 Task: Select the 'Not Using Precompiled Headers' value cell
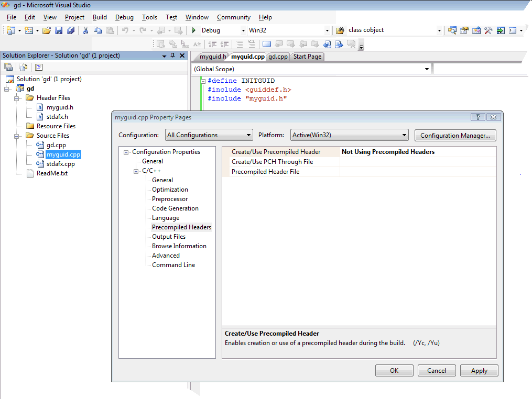[418, 152]
